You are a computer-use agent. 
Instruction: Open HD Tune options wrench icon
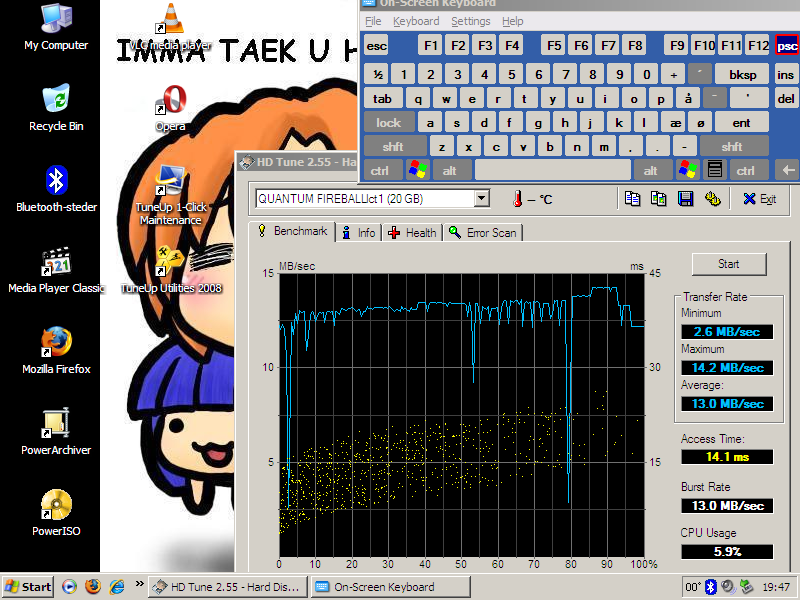[712, 198]
